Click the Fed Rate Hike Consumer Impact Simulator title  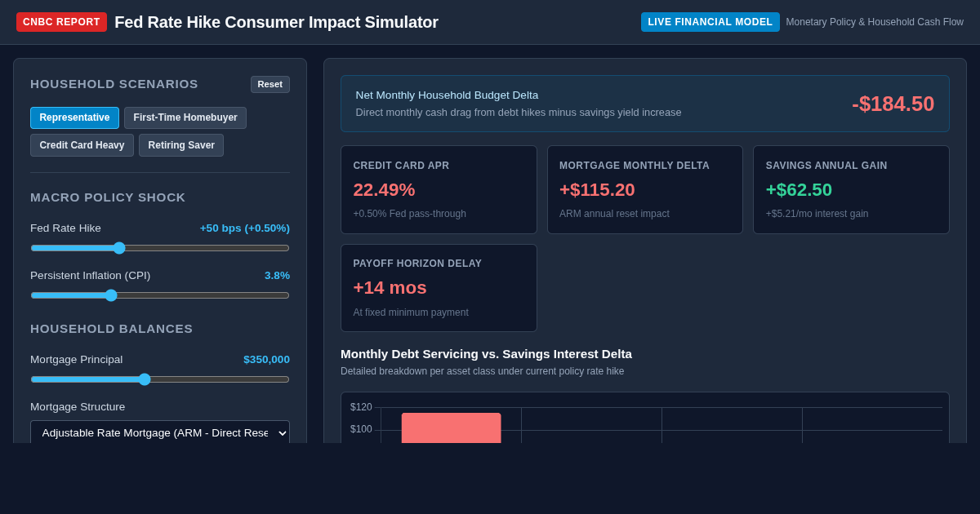[276, 22]
